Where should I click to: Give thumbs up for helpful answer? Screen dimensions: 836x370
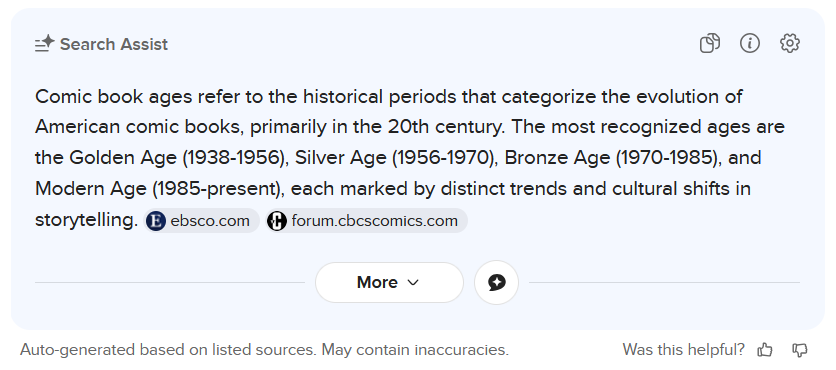[x=765, y=350]
